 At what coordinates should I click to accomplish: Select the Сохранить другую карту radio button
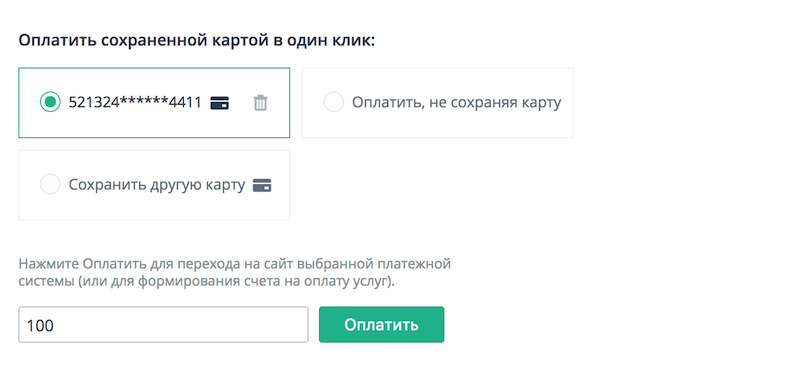point(50,184)
